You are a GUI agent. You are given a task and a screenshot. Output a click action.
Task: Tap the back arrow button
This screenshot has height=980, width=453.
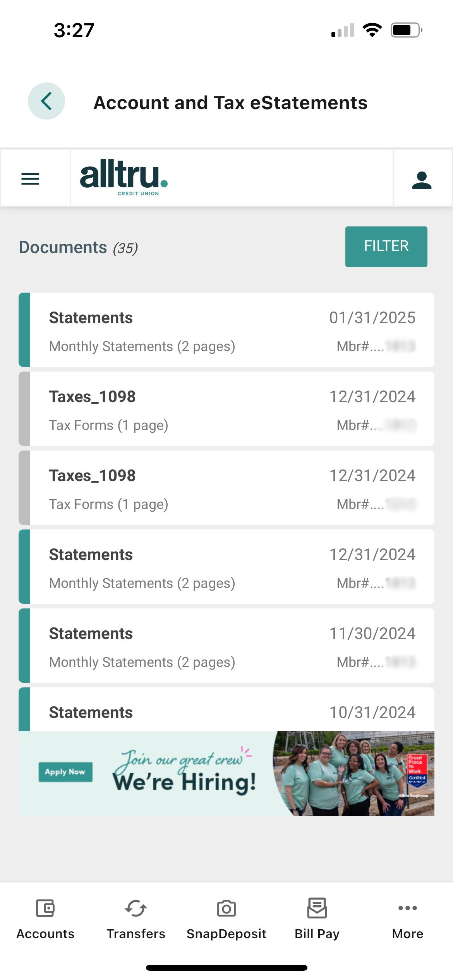pyautogui.click(x=46, y=101)
